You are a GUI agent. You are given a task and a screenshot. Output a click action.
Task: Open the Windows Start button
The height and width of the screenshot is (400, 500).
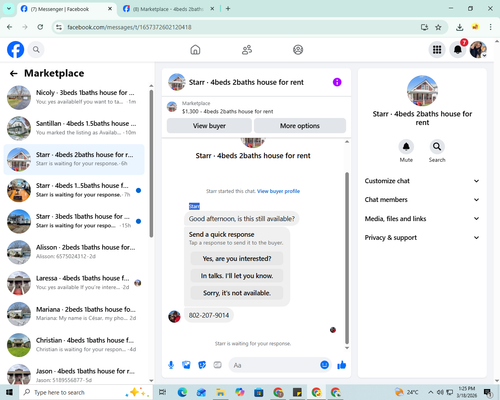click(x=9, y=392)
